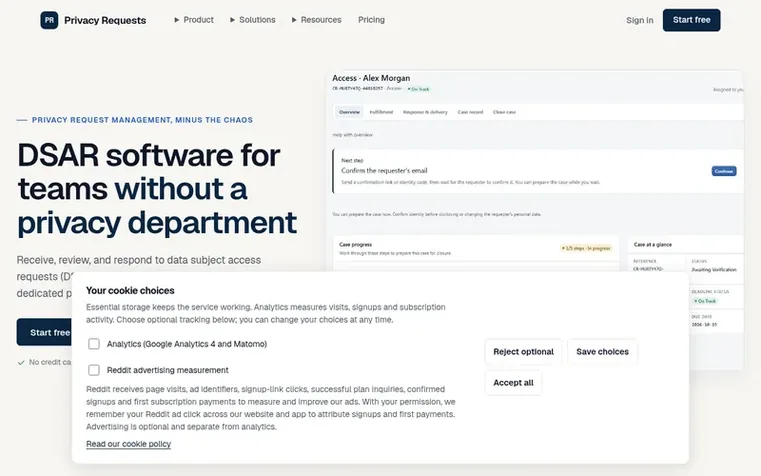The width and height of the screenshot is (761, 476).
Task: Click the Save choices button
Action: click(602, 352)
